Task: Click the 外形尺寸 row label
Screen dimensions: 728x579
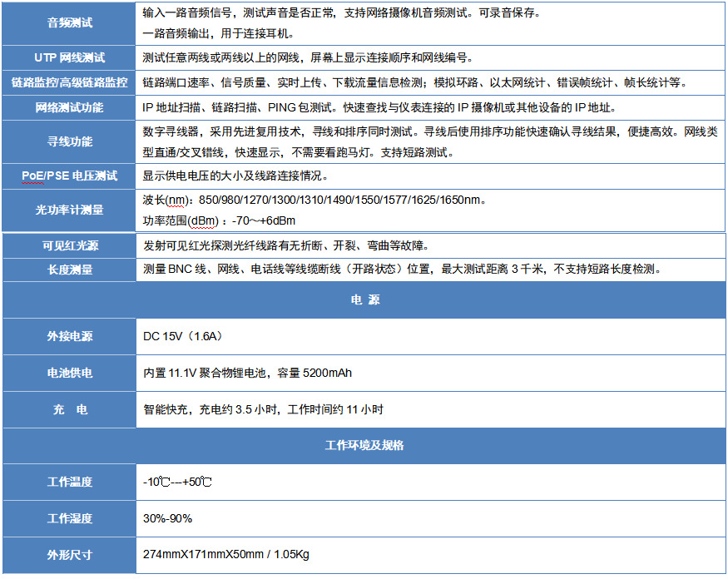Action: pos(70,555)
